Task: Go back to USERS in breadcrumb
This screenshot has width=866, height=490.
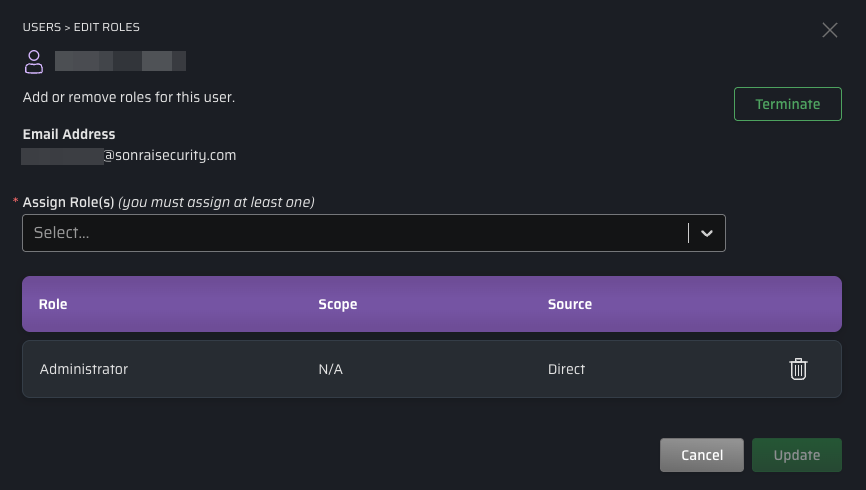Action: point(42,27)
